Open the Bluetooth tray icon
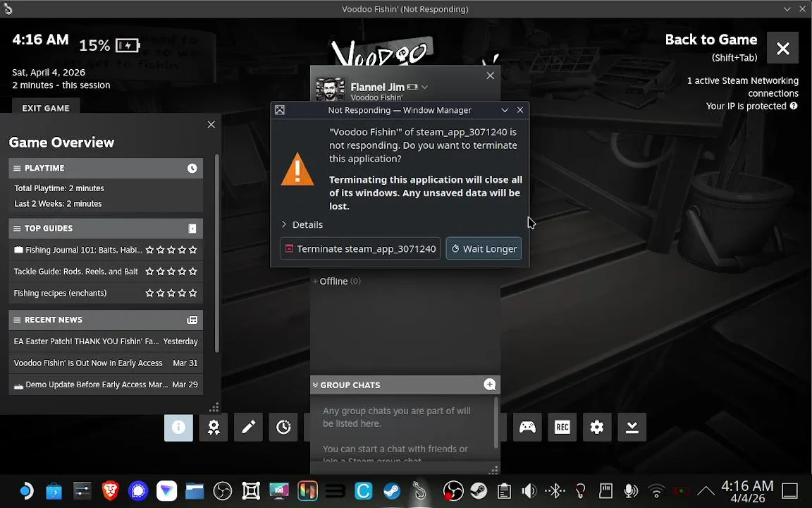The height and width of the screenshot is (508, 812). (x=555, y=490)
